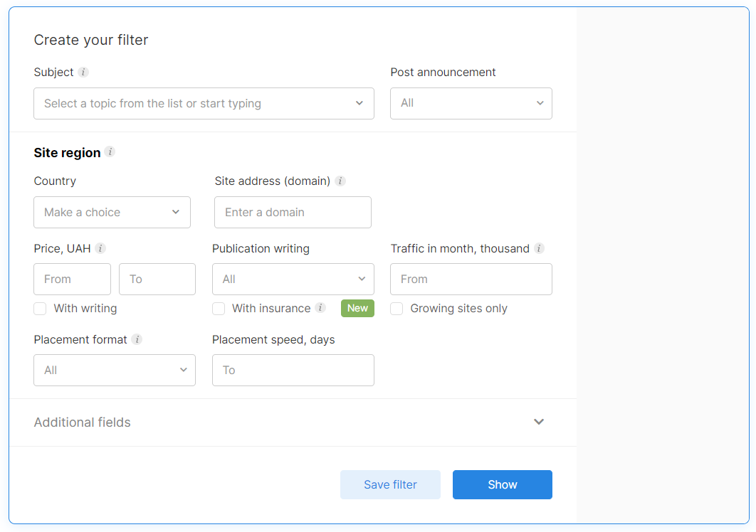
Task: Tick the With writing checkbox
Action: coord(40,309)
